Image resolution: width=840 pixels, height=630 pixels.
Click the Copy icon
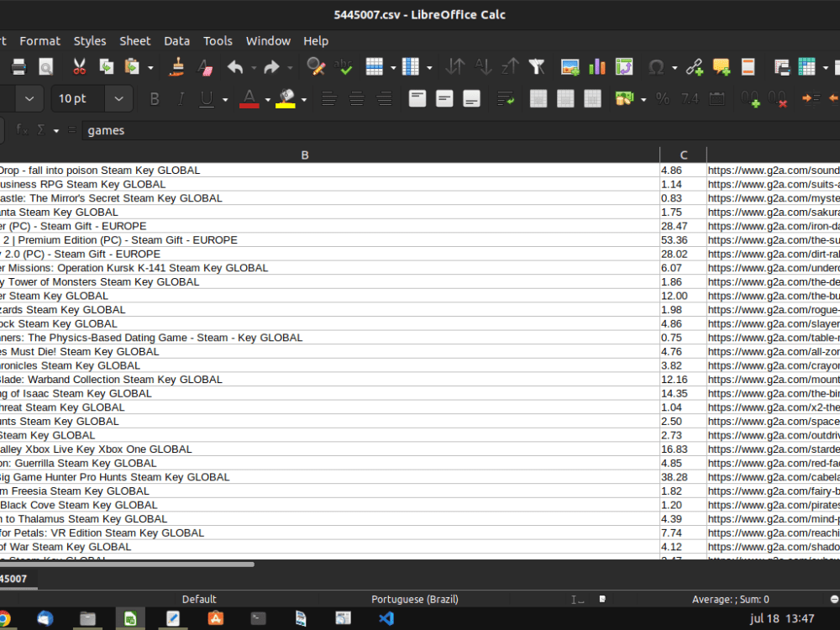pyautogui.click(x=106, y=67)
